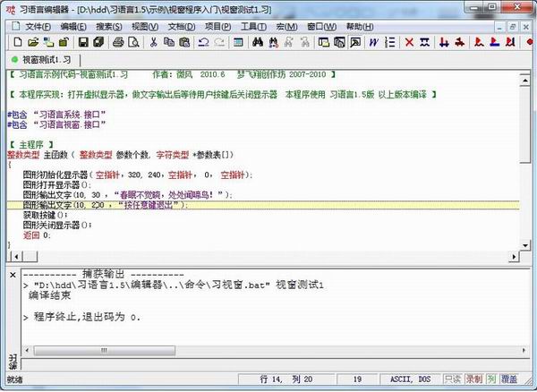Select the 视窗测试1.习 document tab
Viewport: 537px width, 392px height.
51,60
